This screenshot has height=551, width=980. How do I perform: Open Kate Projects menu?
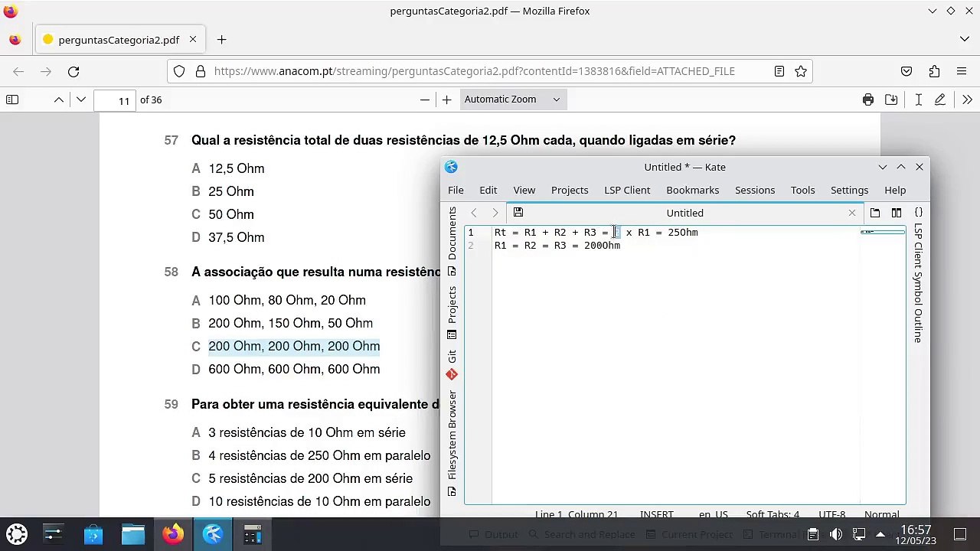point(570,190)
